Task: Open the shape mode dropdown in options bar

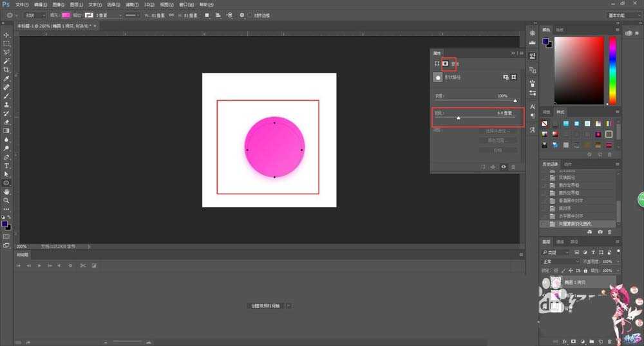Action: [x=33, y=15]
